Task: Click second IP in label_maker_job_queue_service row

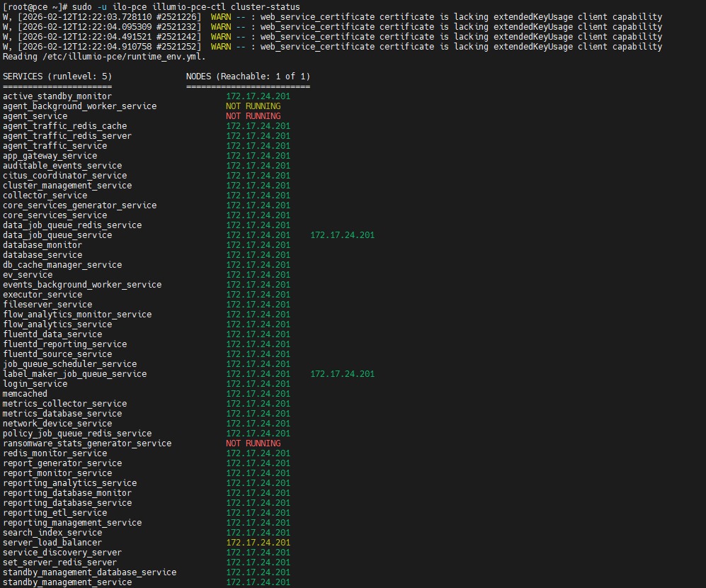Action: point(342,373)
